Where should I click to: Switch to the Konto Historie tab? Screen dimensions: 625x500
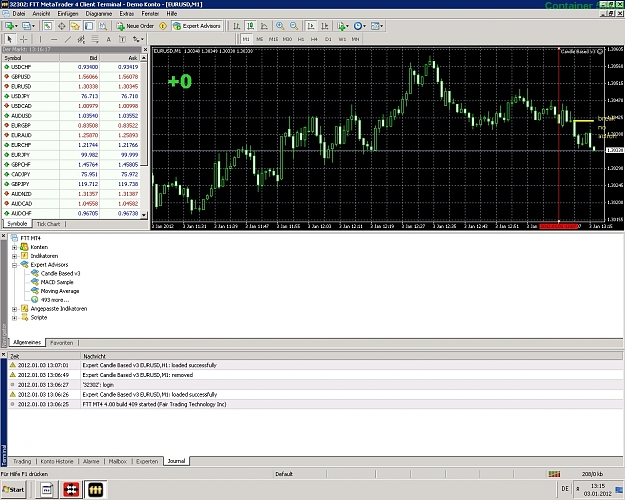click(57, 461)
